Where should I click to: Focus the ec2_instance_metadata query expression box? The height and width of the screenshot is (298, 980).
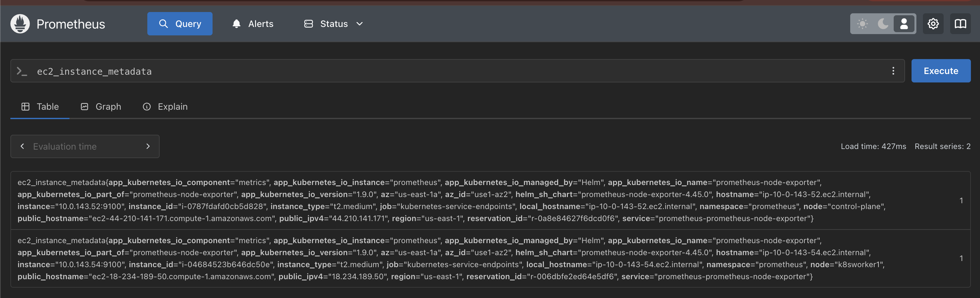click(457, 71)
